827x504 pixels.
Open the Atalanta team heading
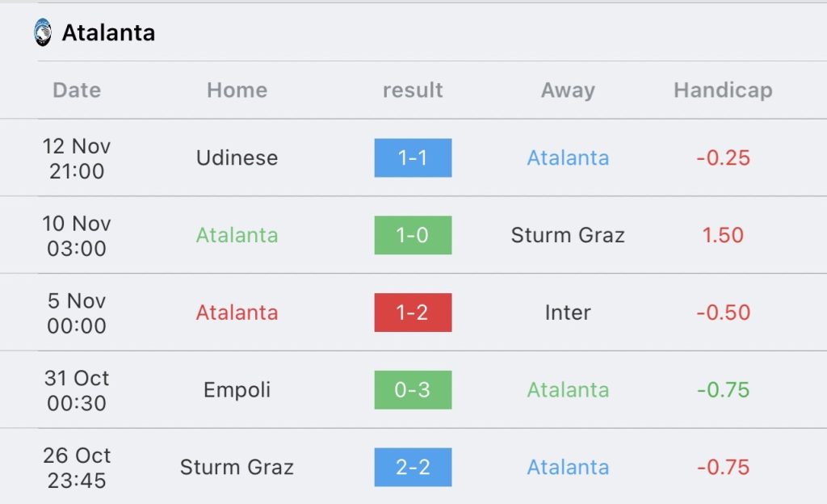tap(109, 32)
